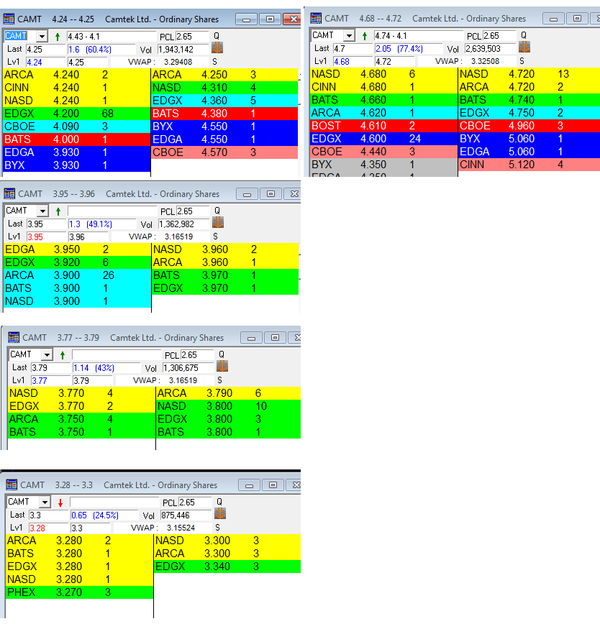Open the symbol dropdown in the 3.28 -- 3.3 window
Screen dimensions: 600x624
[43, 501]
